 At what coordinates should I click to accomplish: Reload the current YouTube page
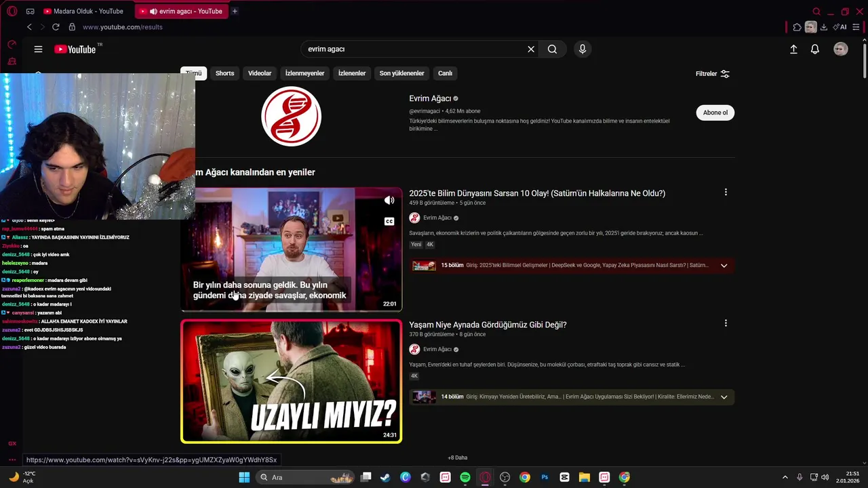tap(56, 27)
